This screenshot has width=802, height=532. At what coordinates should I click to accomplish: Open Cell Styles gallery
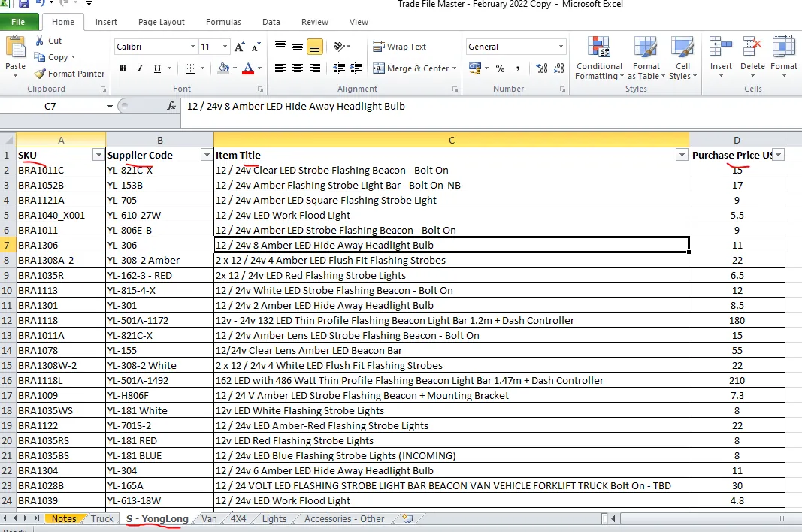tap(682, 59)
